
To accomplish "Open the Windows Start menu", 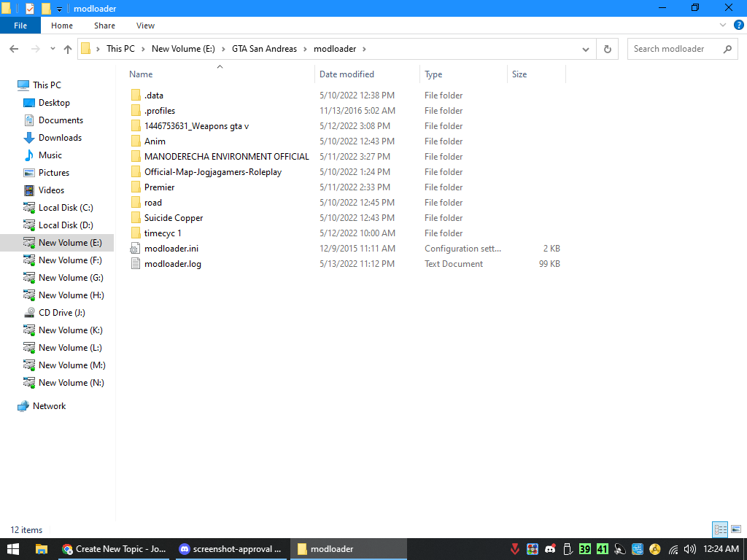I will (13, 549).
